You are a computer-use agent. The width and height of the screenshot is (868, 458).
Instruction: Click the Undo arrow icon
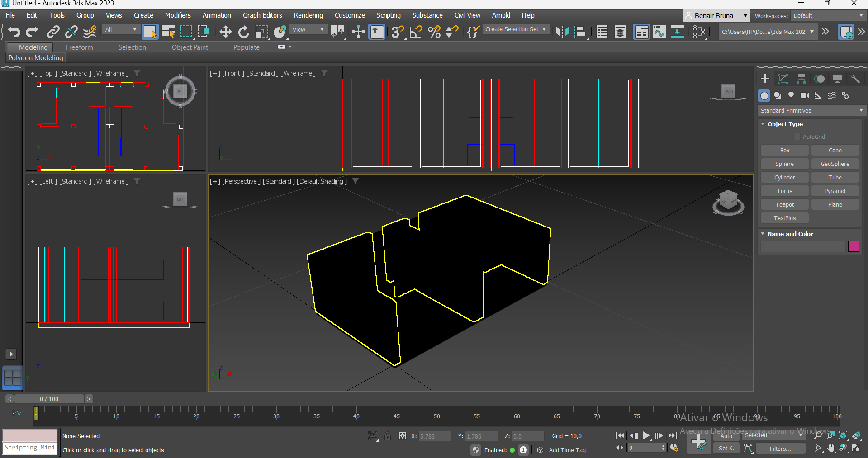[14, 32]
